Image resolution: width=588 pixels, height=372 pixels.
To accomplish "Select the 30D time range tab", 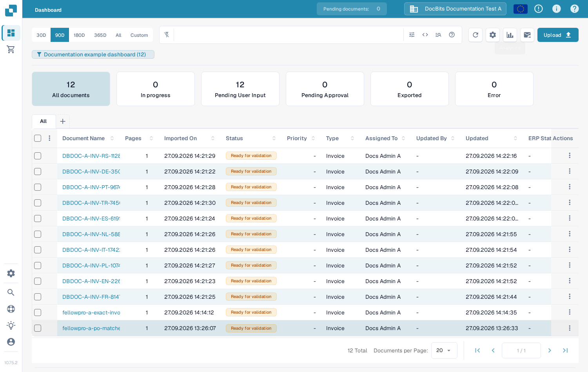I will (41, 35).
